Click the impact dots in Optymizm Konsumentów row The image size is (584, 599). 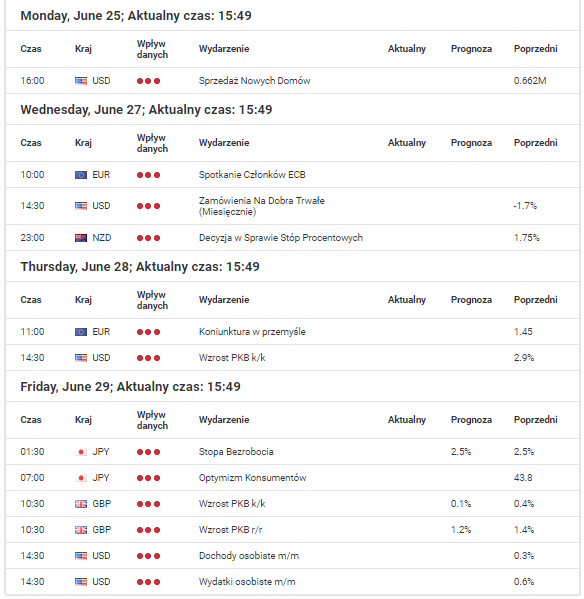[148, 478]
